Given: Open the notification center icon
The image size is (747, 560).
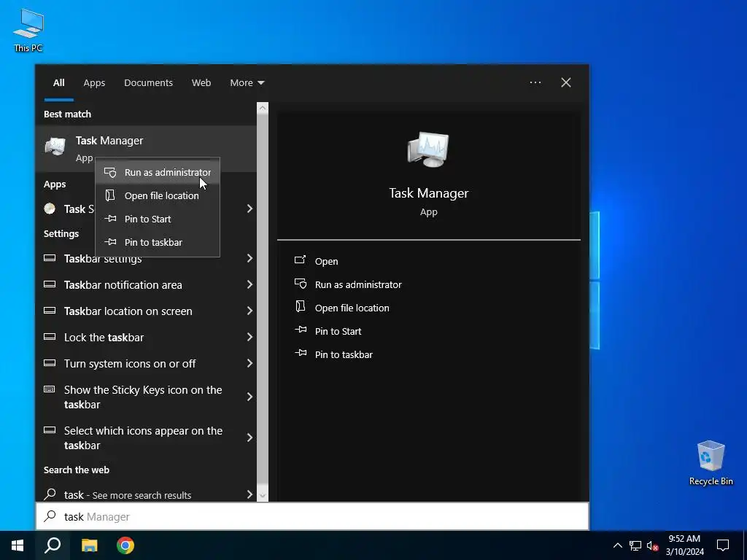Looking at the screenshot, I should click(x=723, y=545).
